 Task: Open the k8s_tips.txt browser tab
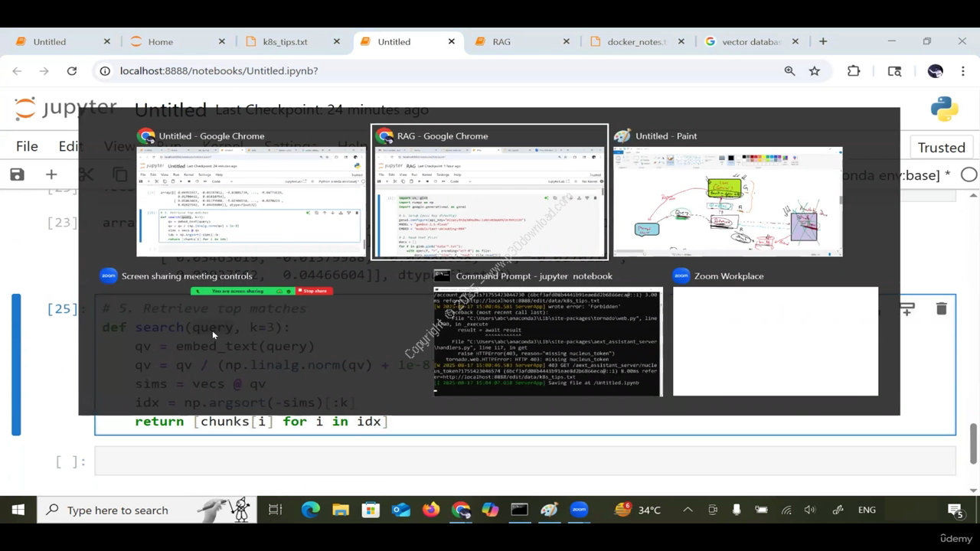click(286, 41)
